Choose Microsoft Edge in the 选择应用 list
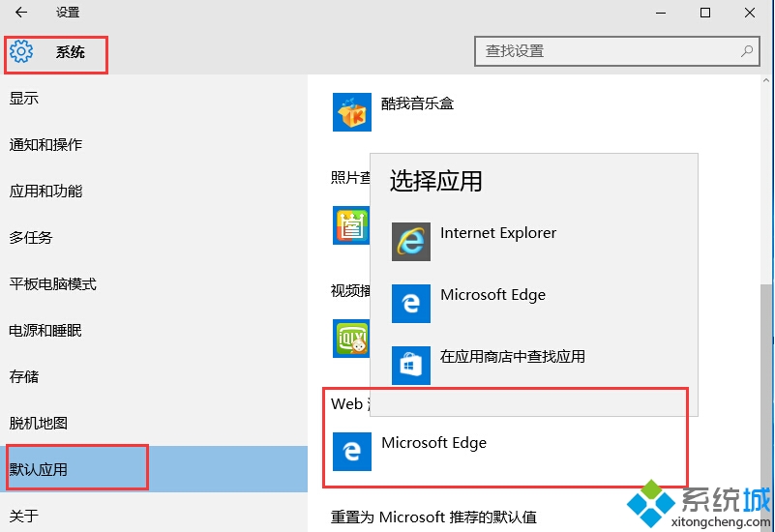This screenshot has height=532, width=775. [534, 304]
